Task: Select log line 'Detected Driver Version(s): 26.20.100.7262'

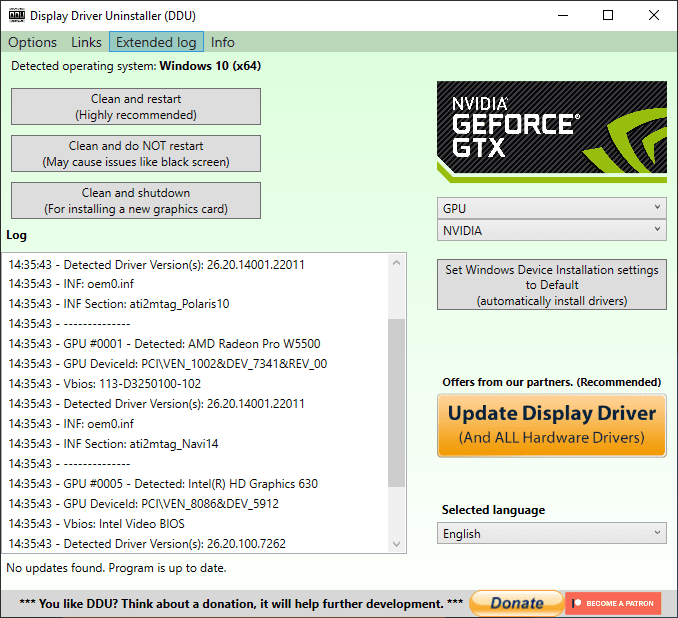Action: pyautogui.click(x=147, y=544)
